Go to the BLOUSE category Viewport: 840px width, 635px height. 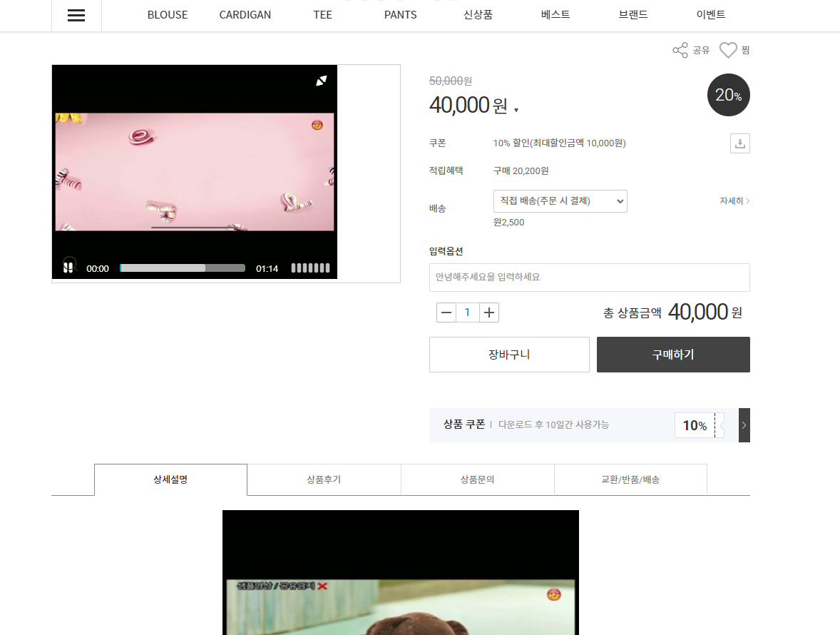click(168, 15)
